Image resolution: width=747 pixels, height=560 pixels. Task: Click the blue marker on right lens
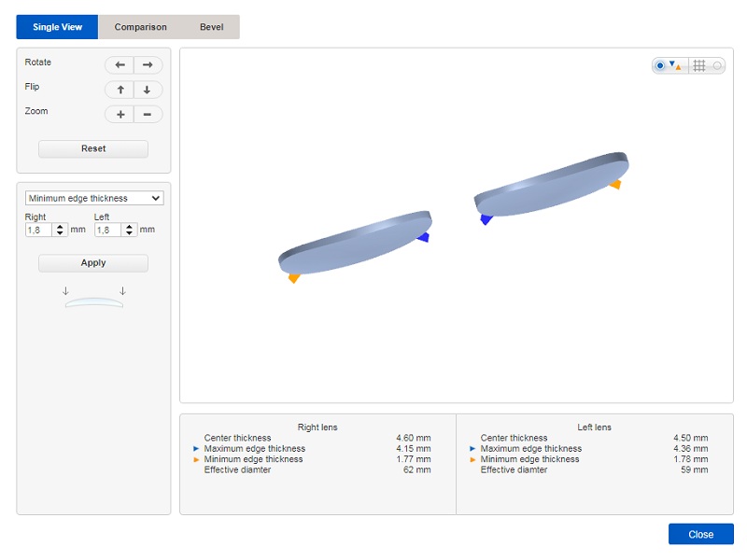coord(423,237)
